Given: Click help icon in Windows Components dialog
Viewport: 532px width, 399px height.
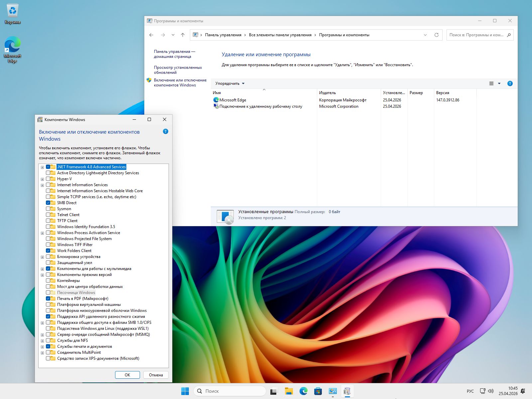Looking at the screenshot, I should pos(166,132).
